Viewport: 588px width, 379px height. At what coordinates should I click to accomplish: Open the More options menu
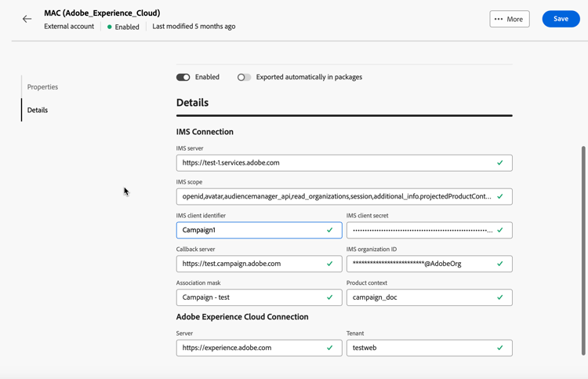510,19
